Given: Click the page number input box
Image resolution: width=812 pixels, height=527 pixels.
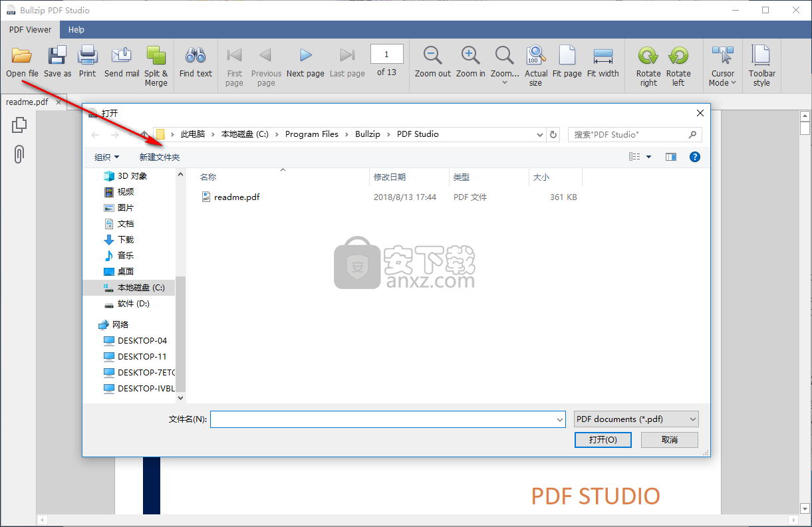Looking at the screenshot, I should point(386,54).
